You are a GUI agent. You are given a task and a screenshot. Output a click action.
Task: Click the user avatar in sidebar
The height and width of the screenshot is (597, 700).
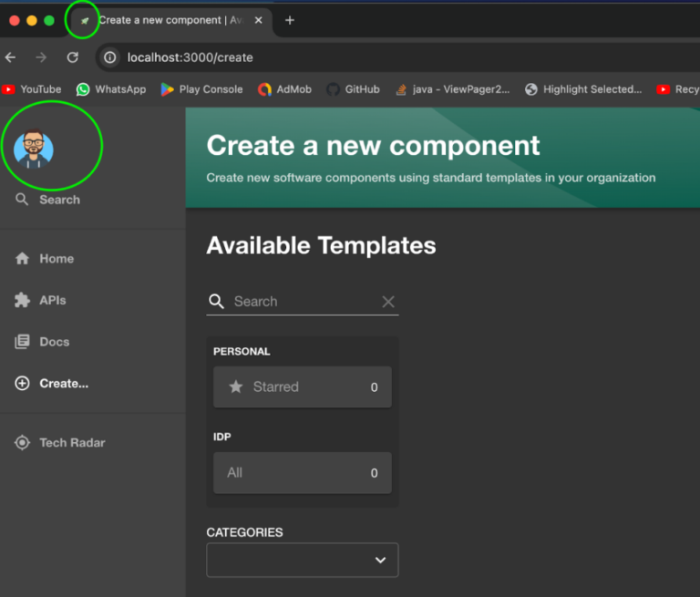click(x=34, y=149)
